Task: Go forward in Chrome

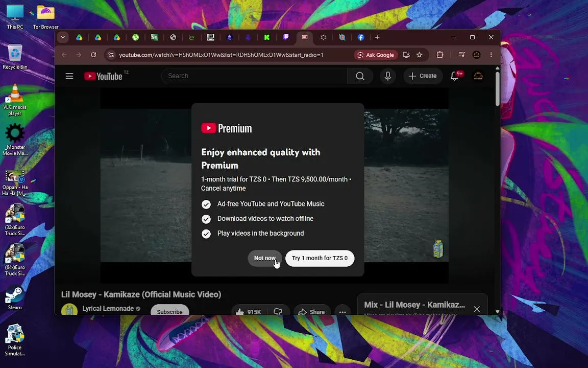Action: [x=79, y=55]
